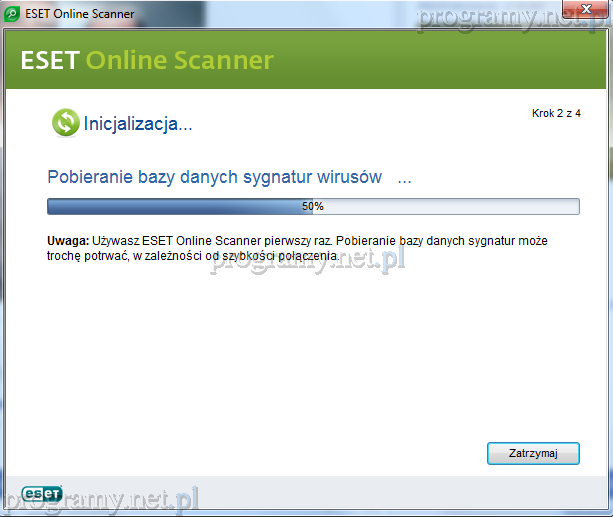Click the green Inicjalizacja refresh icon
The height and width of the screenshot is (517, 613).
[x=65, y=123]
